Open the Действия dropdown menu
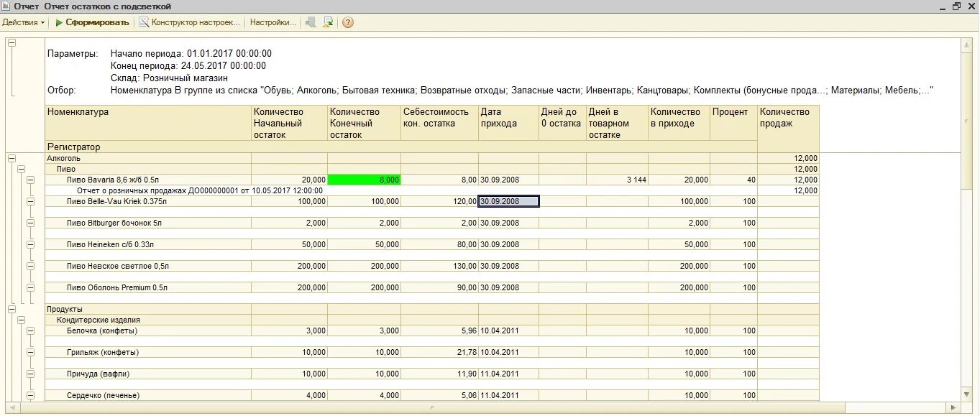Screen dimensions: 980x416 tap(24, 22)
